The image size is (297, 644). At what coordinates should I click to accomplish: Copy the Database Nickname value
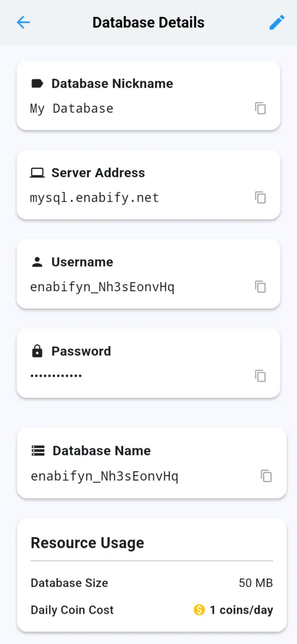260,108
